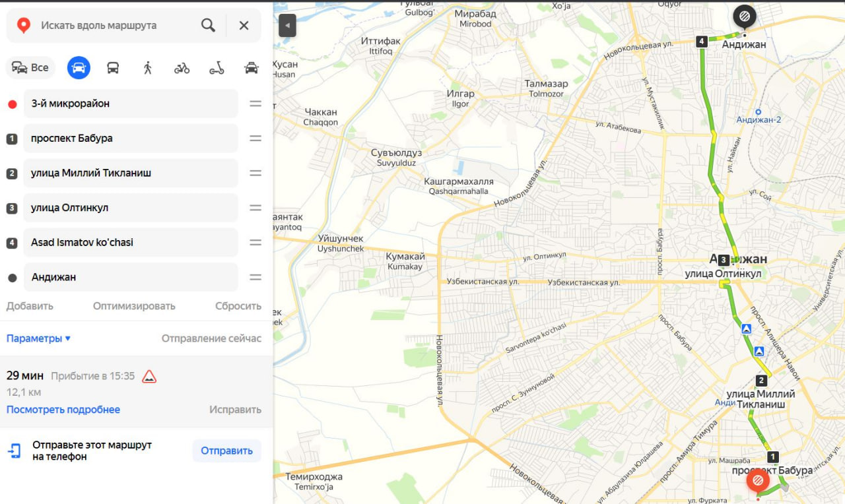Click the 'Мирабад' map label

point(475,14)
